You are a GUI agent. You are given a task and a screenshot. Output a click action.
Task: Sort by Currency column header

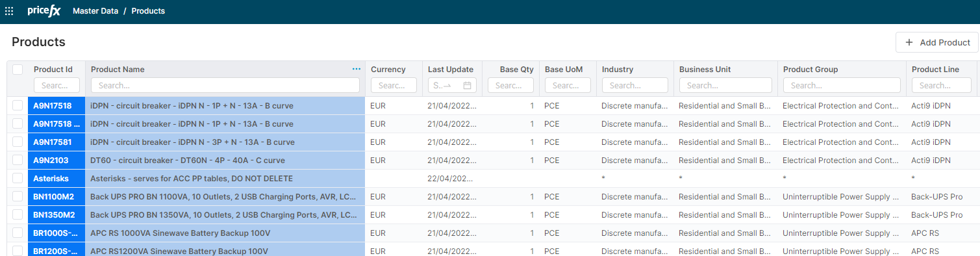tap(388, 70)
